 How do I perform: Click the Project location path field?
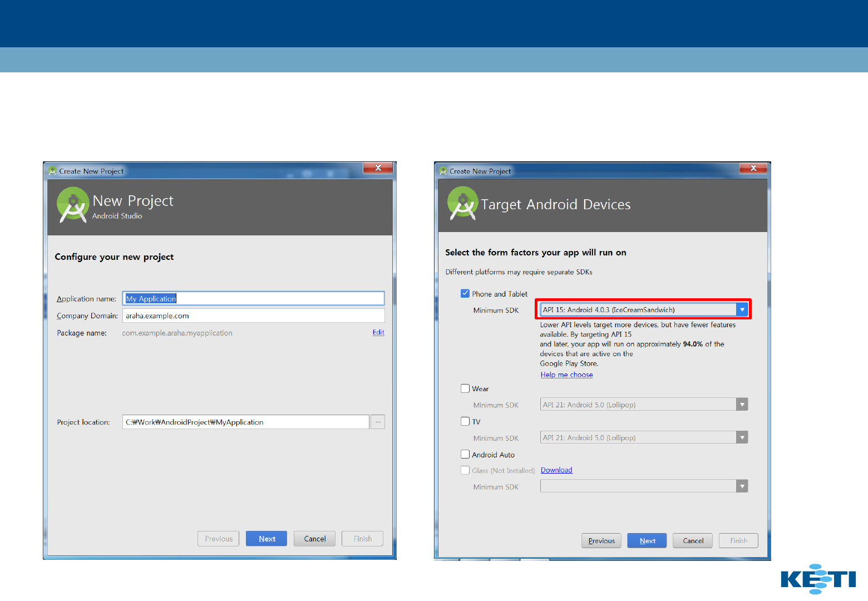245,422
